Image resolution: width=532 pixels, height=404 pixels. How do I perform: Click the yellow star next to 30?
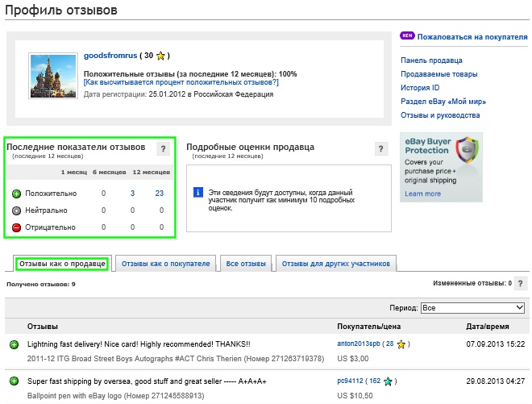pos(160,56)
